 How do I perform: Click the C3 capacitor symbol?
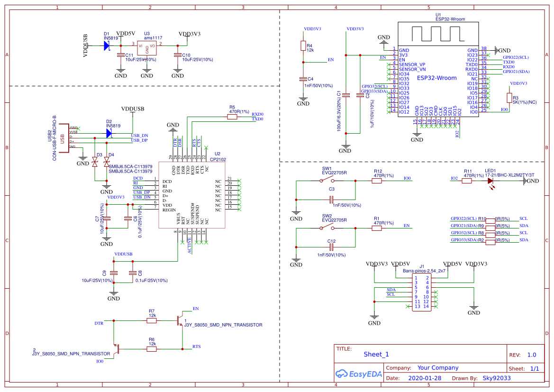pyautogui.click(x=331, y=200)
